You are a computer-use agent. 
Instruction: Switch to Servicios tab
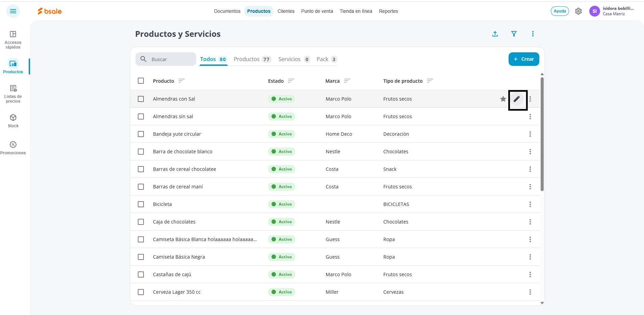point(294,59)
